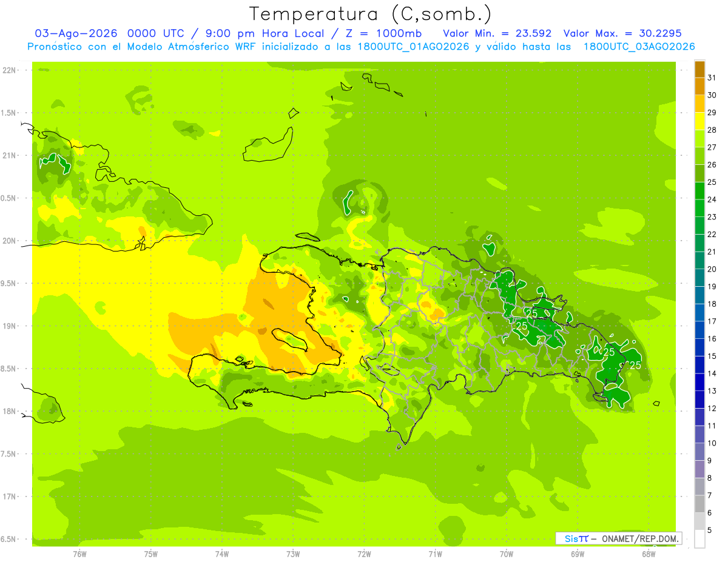Click teal legend swatch between 19 and 20

tap(699, 278)
